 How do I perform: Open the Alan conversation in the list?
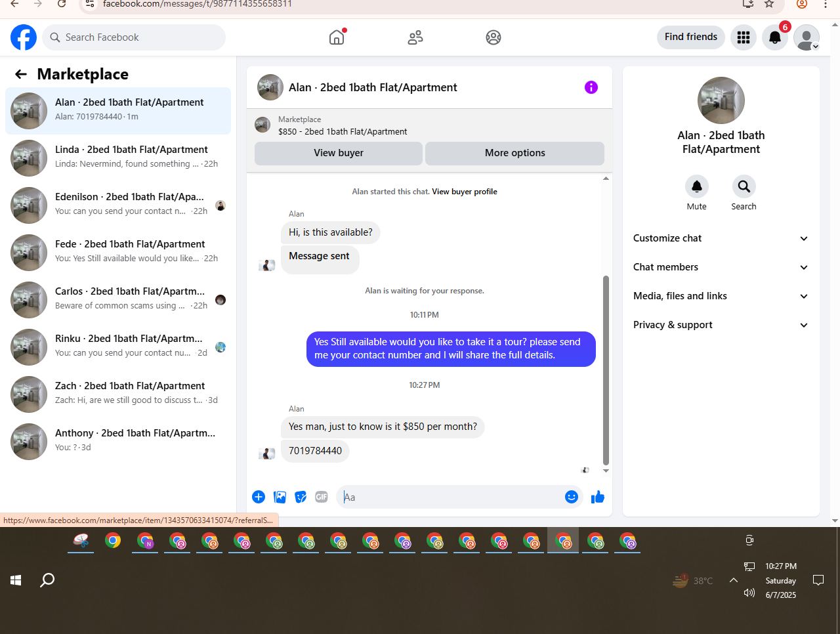118,111
